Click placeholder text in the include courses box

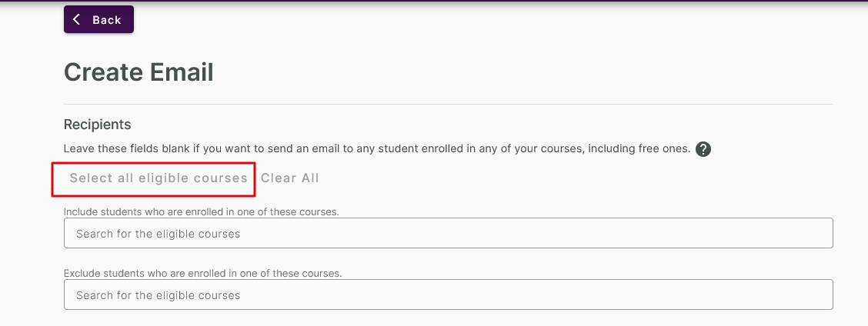(159, 234)
